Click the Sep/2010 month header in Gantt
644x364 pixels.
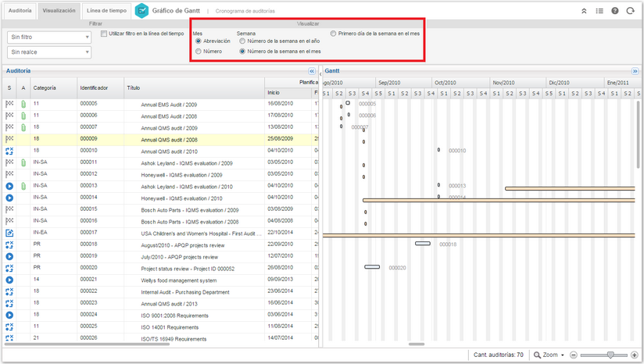click(x=403, y=83)
